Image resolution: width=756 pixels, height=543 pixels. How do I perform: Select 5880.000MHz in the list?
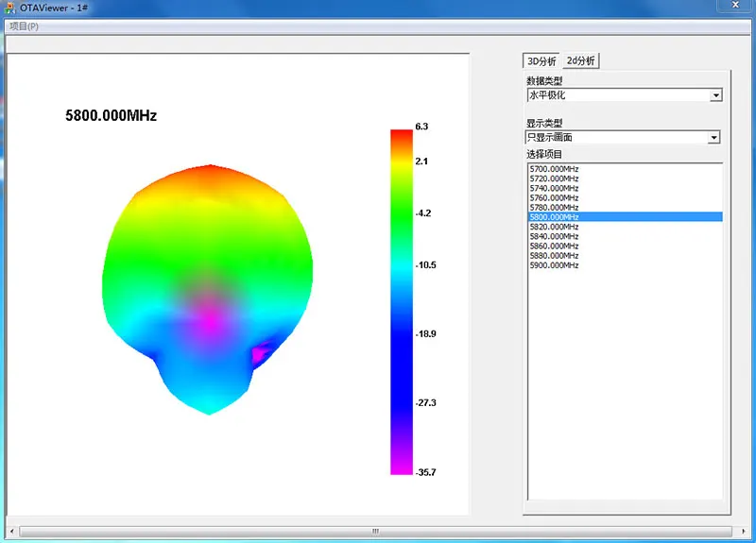[x=625, y=256]
